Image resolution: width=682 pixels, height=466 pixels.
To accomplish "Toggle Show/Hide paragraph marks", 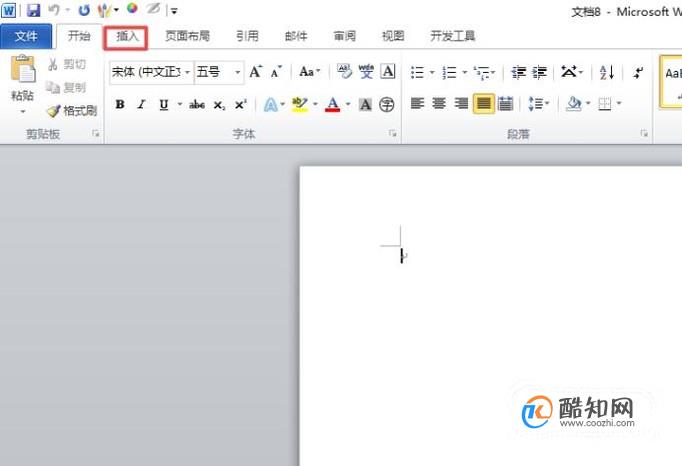I will [639, 72].
